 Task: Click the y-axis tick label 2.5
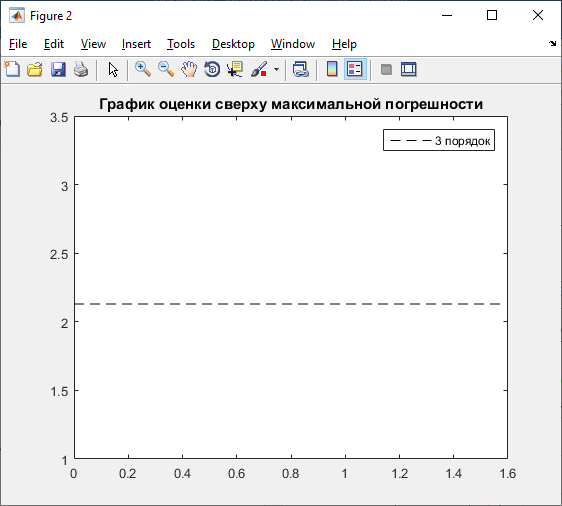[x=59, y=254]
